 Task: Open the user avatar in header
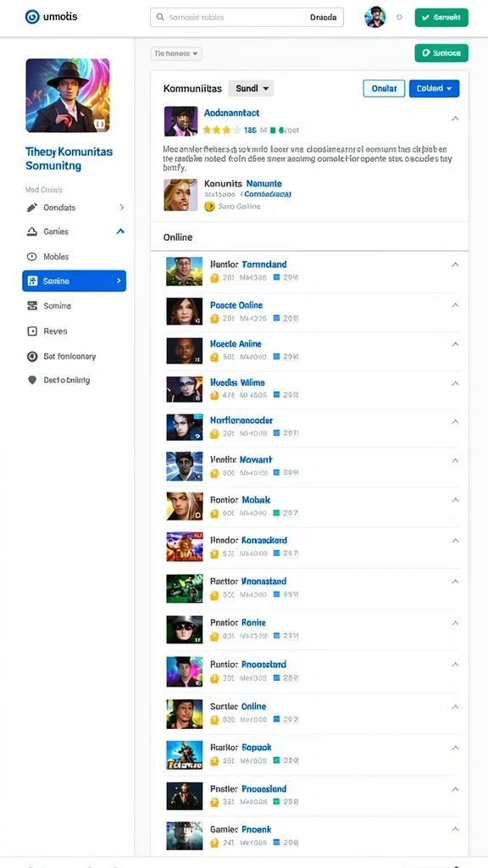[375, 17]
